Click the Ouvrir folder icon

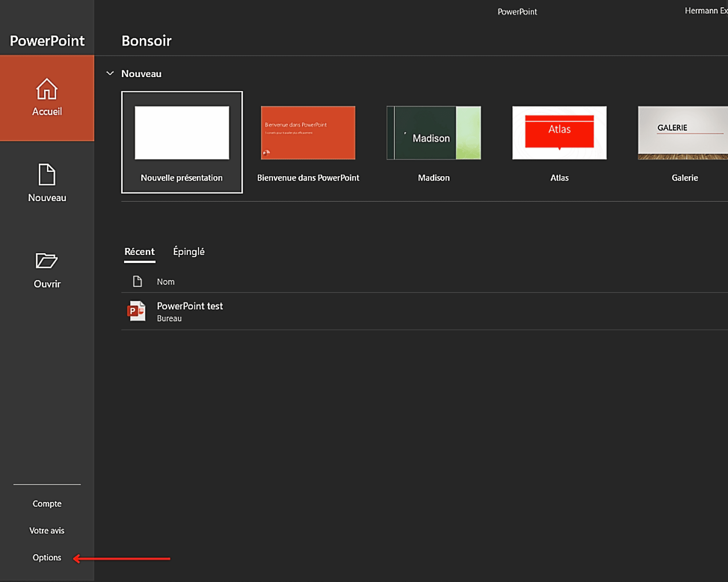[47, 260]
